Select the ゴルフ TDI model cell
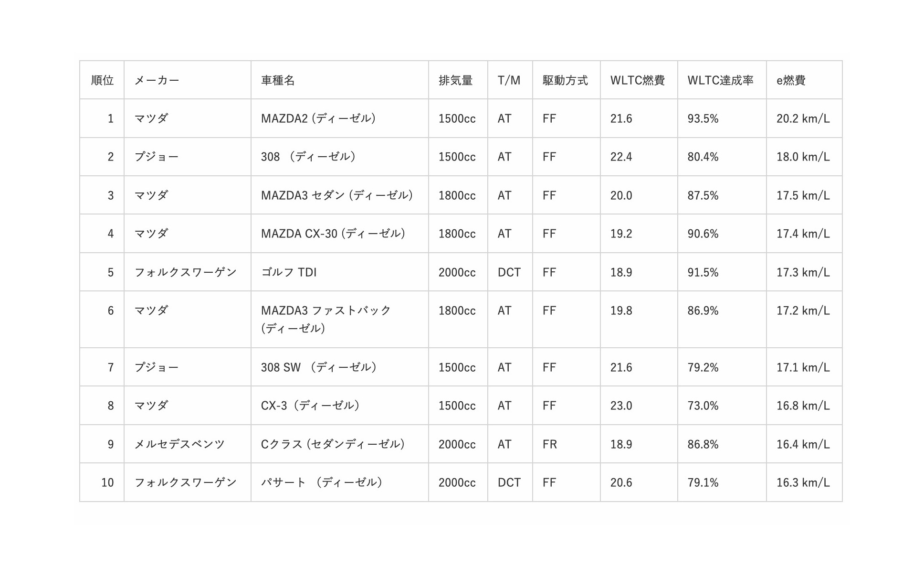Screen dimensions: 924x578 click(289, 272)
